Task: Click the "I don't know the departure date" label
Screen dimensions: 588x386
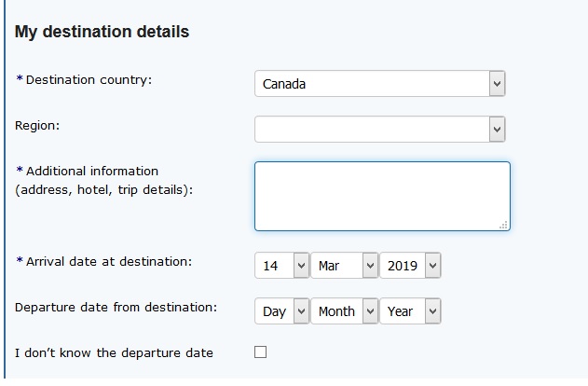Action: pos(115,352)
